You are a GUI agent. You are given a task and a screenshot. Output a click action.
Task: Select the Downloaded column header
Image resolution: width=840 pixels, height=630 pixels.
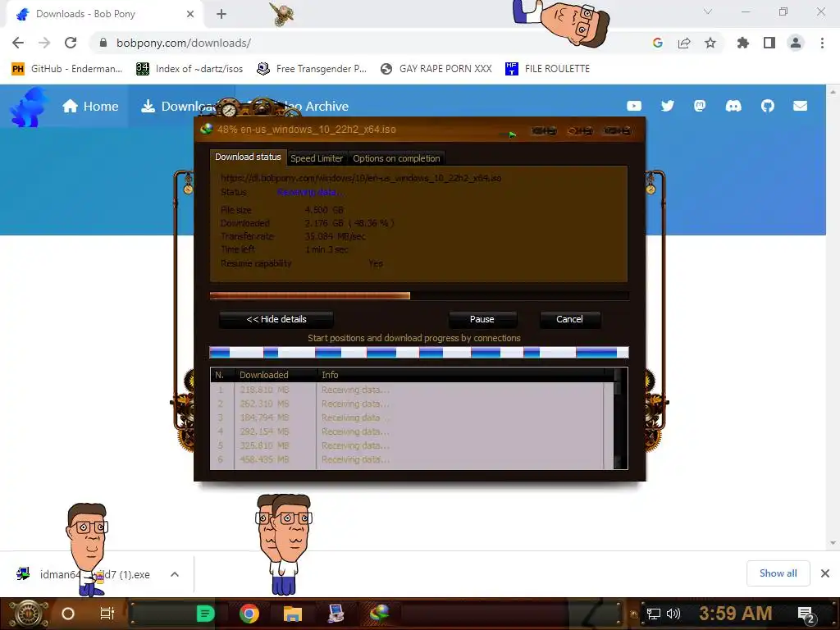276,375
